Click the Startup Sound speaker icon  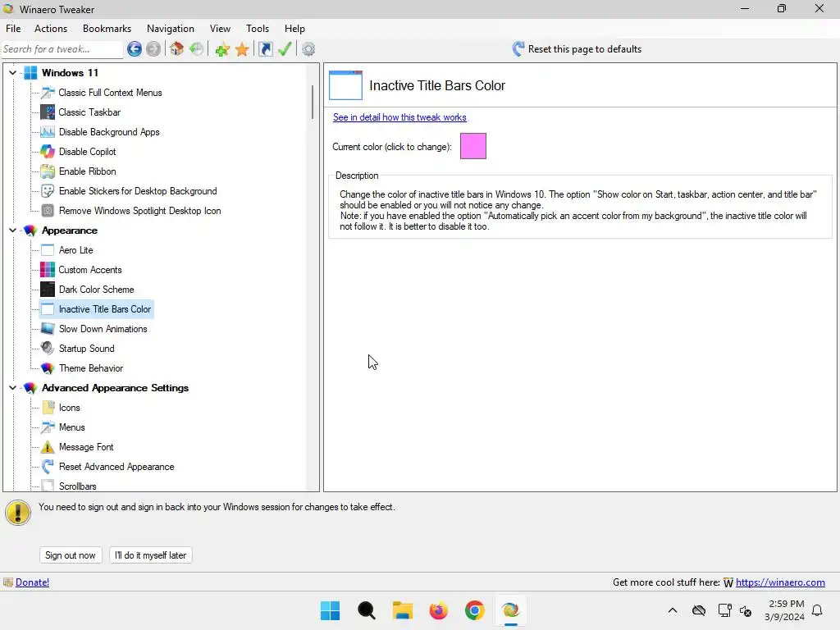(x=48, y=349)
